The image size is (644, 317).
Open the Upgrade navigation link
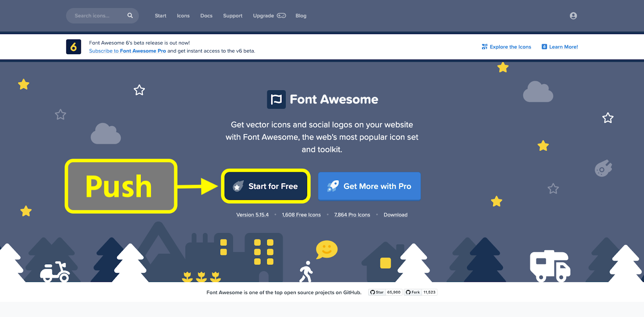(x=263, y=16)
